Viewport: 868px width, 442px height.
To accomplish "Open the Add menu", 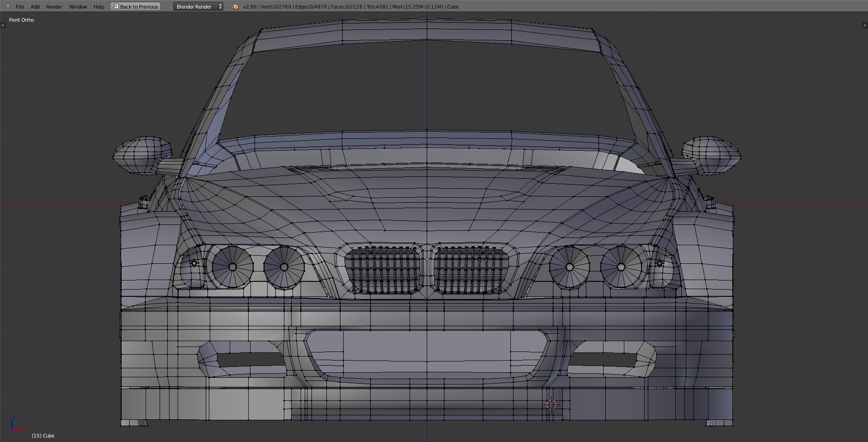I will point(35,7).
